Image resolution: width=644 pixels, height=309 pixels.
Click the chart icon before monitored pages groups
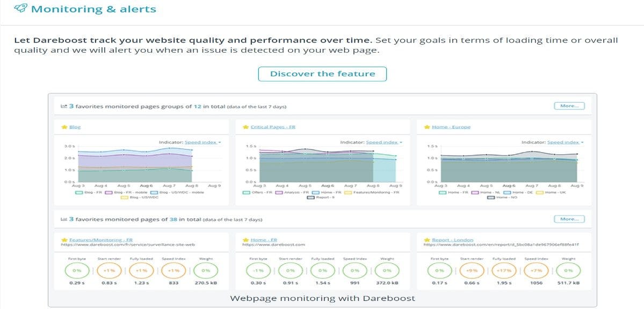64,106
